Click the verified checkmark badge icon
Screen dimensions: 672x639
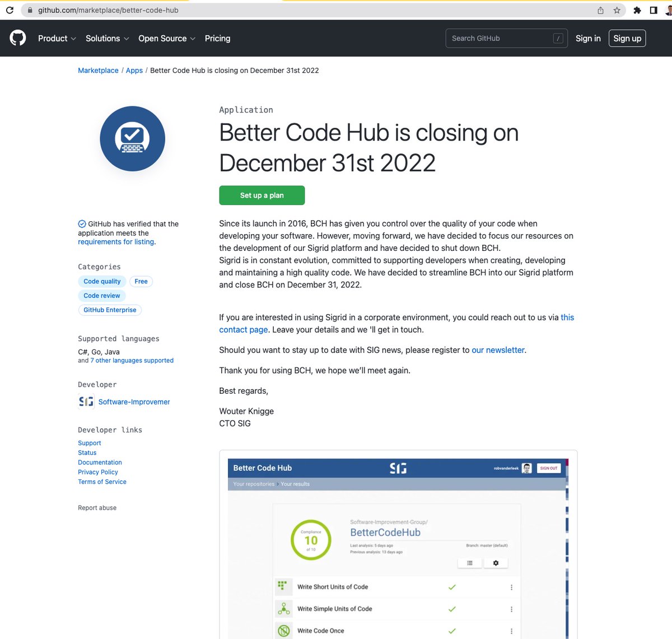(x=82, y=224)
